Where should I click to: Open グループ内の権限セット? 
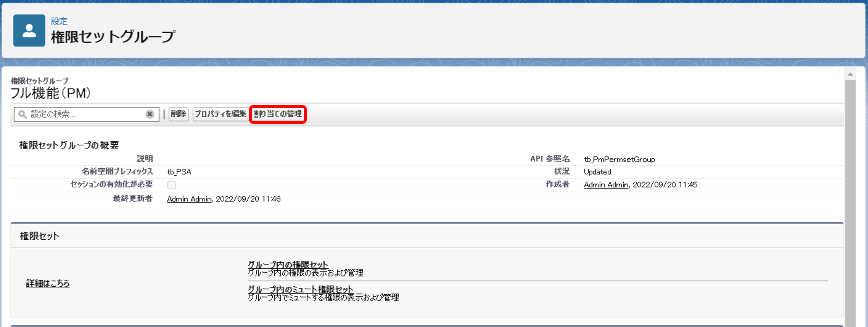(x=287, y=265)
